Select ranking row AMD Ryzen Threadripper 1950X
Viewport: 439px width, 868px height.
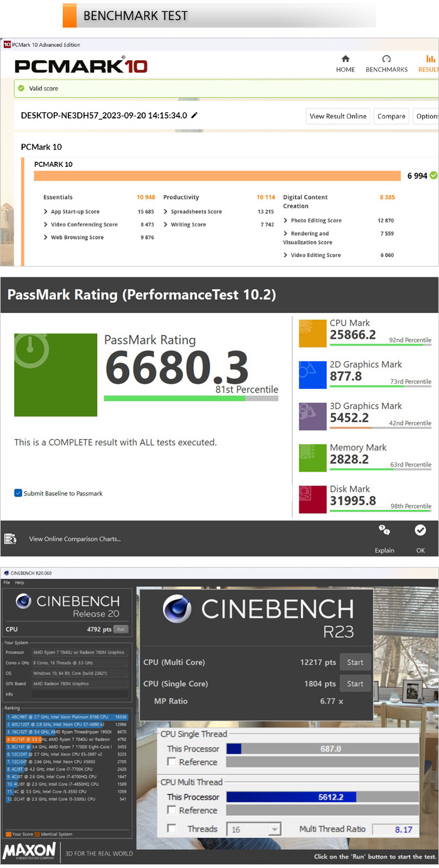click(x=67, y=732)
